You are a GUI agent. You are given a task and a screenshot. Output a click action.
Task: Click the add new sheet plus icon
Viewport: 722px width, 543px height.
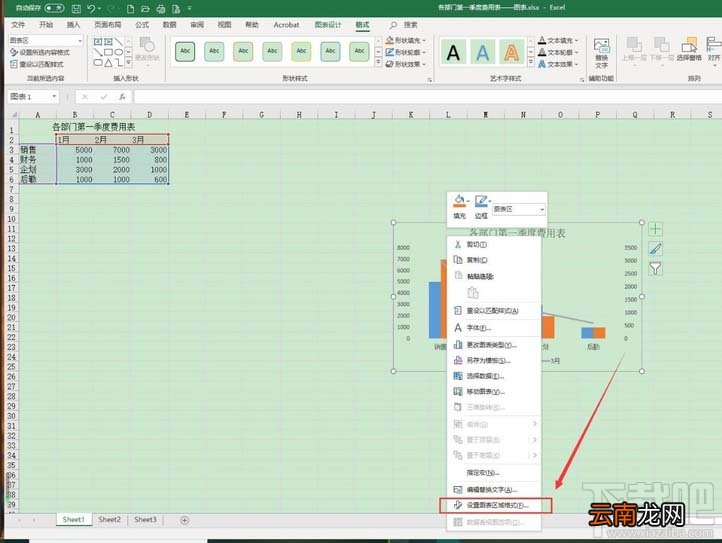pos(185,520)
